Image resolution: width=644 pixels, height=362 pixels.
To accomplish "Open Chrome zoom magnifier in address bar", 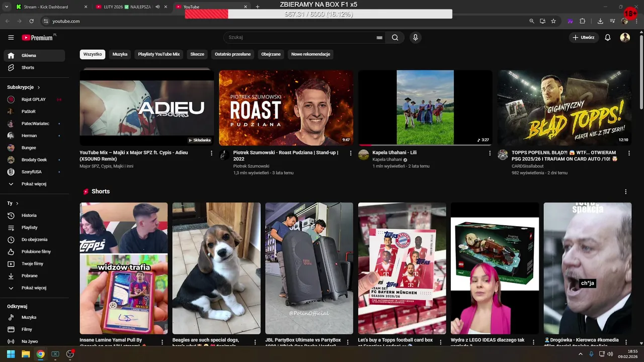I will click(532, 21).
